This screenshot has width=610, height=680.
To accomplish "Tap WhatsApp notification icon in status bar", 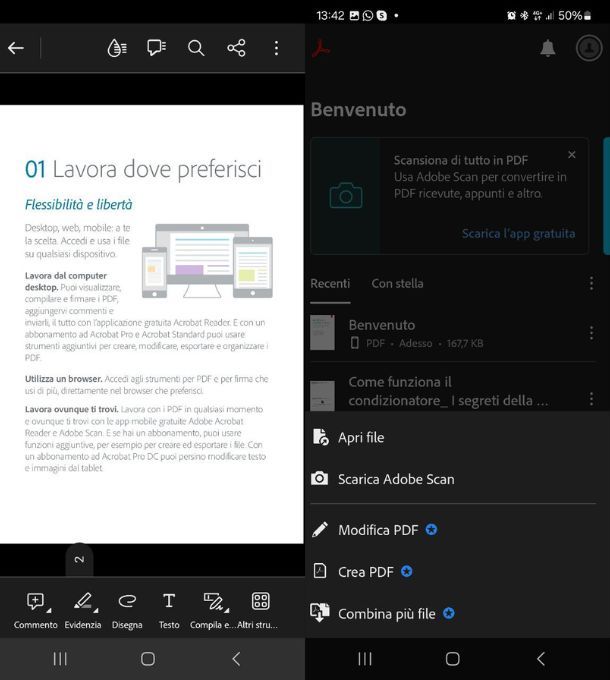I will [368, 16].
